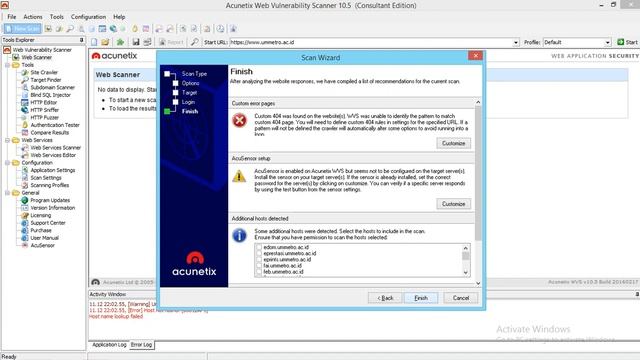The height and width of the screenshot is (360, 640).
Task: Check the fai.ummetro.ac.id host checkbox
Action: click(x=259, y=266)
